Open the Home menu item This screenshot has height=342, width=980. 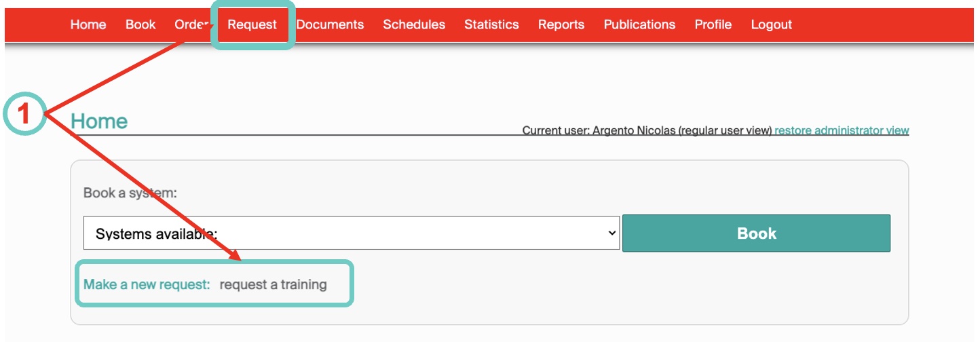[x=88, y=24]
